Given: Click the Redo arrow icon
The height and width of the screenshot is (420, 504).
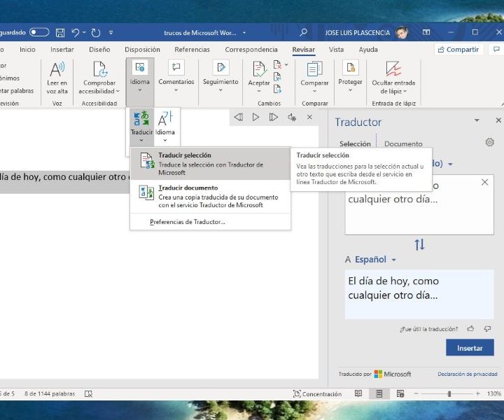Looking at the screenshot, I should coord(96,33).
